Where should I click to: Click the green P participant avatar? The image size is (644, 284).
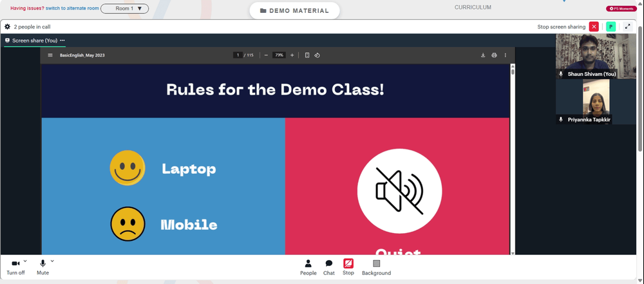click(611, 26)
